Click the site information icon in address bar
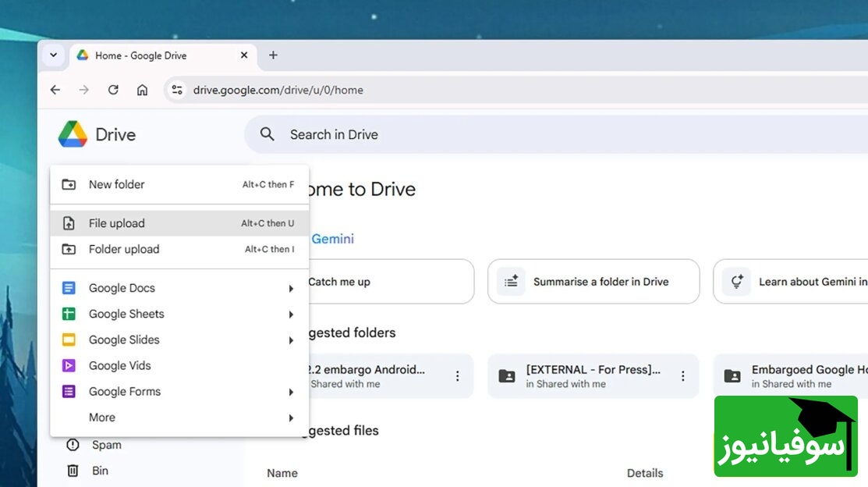 click(177, 90)
